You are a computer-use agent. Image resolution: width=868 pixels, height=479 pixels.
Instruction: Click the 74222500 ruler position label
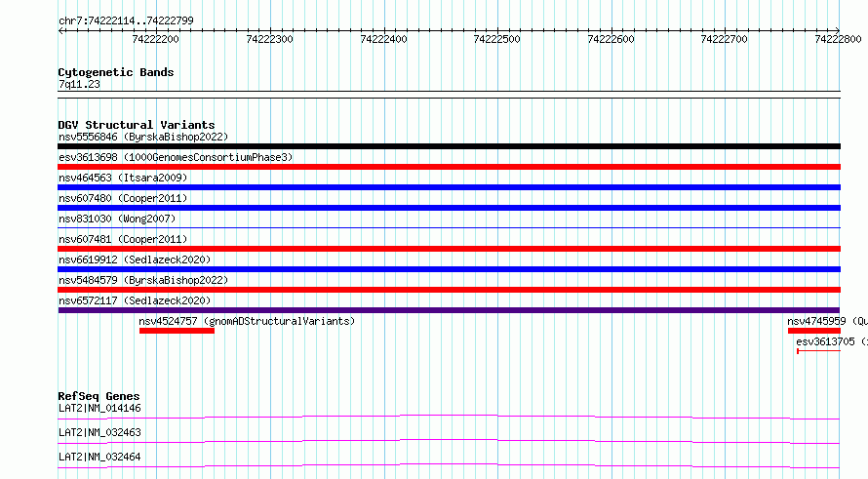497,39
